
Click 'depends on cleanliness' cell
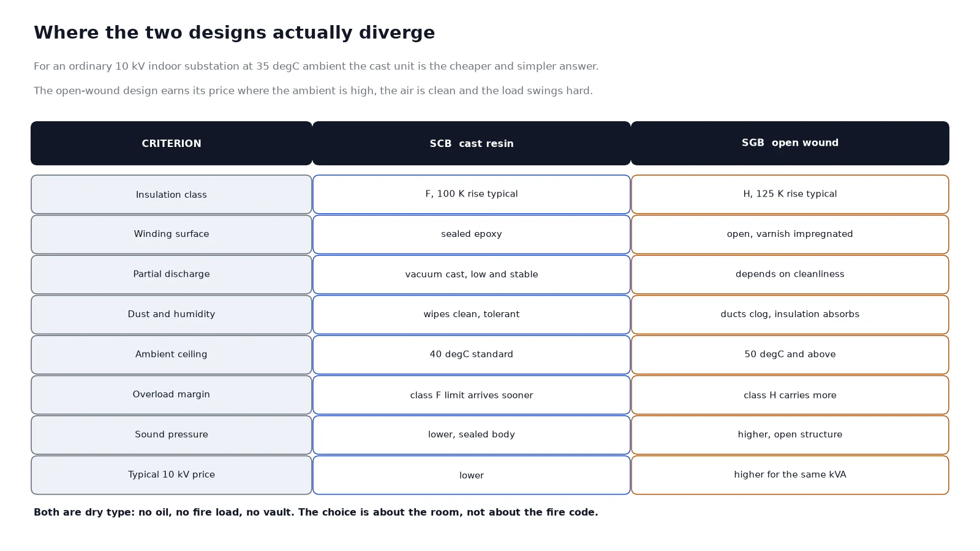pos(790,274)
